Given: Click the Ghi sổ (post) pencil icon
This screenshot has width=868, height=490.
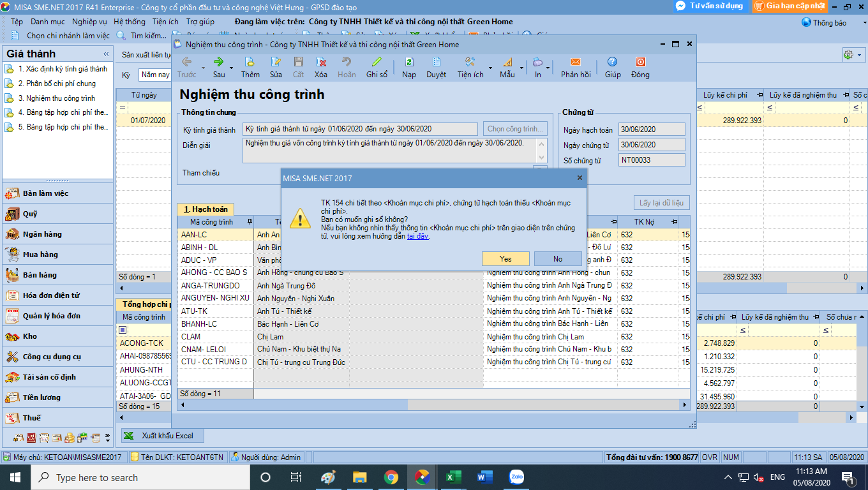Looking at the screenshot, I should [x=377, y=62].
